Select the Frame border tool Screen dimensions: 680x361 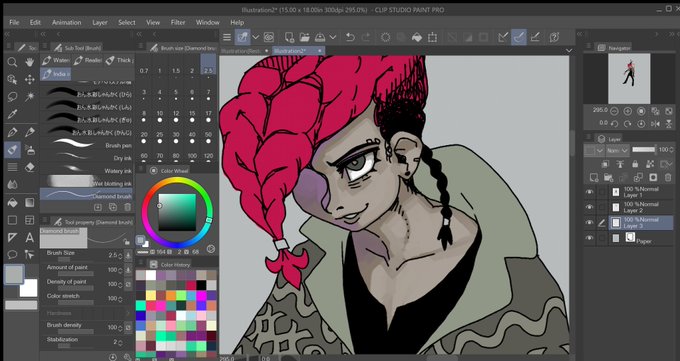click(x=29, y=220)
